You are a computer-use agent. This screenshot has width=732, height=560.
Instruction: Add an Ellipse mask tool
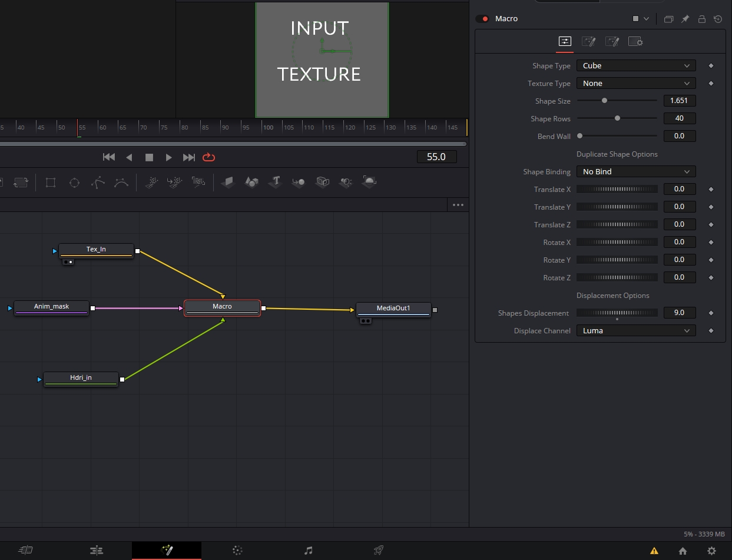point(74,183)
